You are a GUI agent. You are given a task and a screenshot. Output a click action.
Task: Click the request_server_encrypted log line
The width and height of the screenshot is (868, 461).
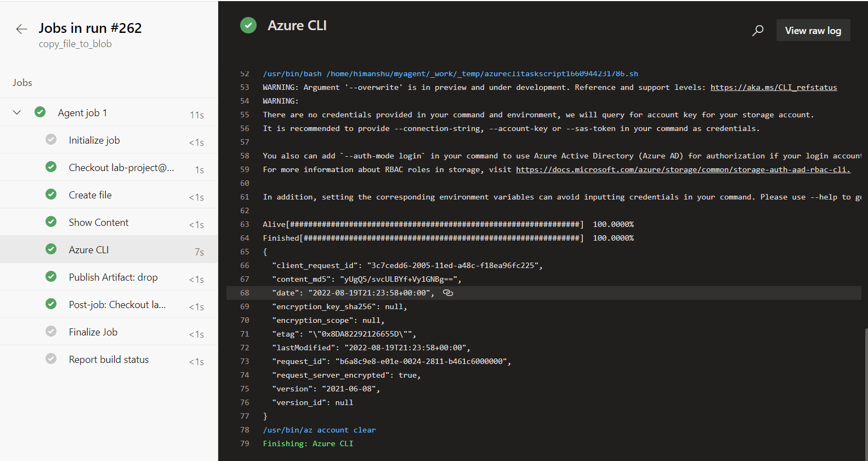point(347,375)
